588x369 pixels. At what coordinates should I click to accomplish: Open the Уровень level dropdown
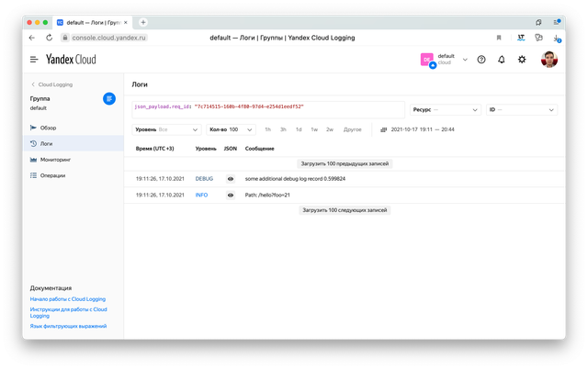coord(165,129)
